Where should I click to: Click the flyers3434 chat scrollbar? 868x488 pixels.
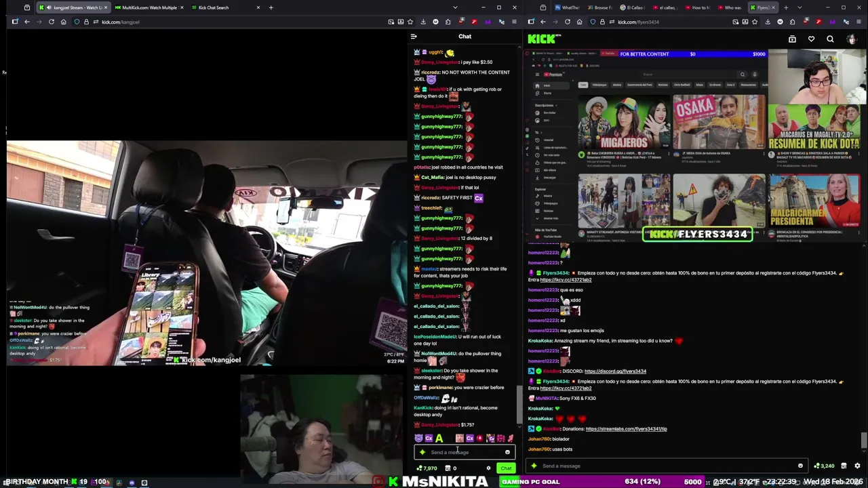[863, 441]
